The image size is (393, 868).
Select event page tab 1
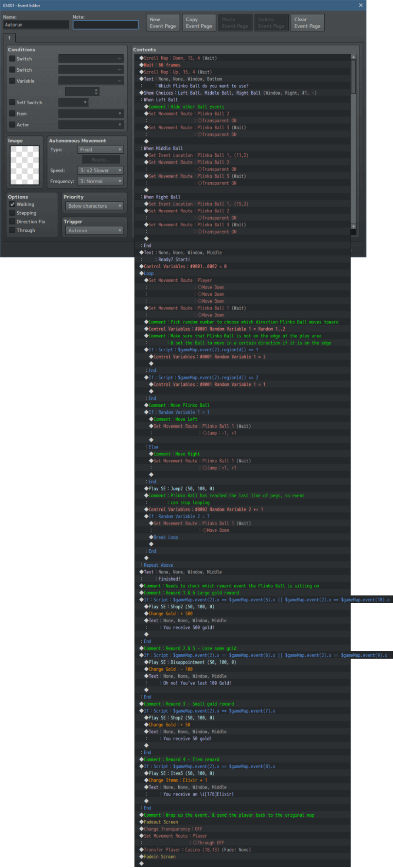[9, 38]
